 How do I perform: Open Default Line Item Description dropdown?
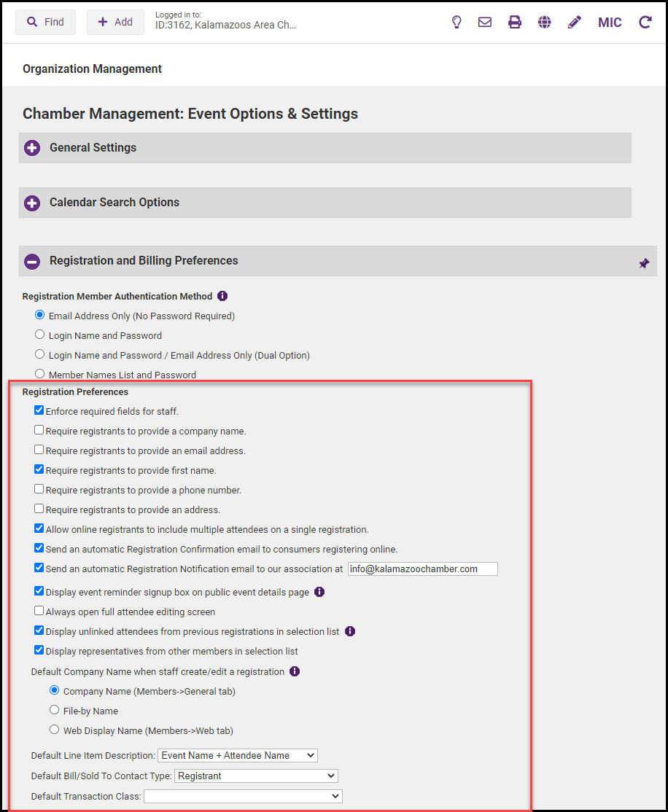click(x=238, y=756)
